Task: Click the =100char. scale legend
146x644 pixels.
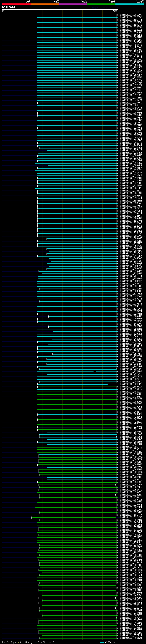Action: coord(109,642)
